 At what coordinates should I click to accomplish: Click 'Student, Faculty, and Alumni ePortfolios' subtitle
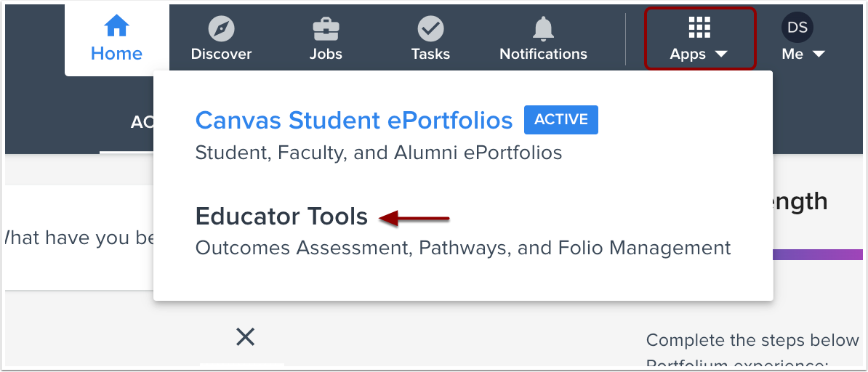coord(379,153)
